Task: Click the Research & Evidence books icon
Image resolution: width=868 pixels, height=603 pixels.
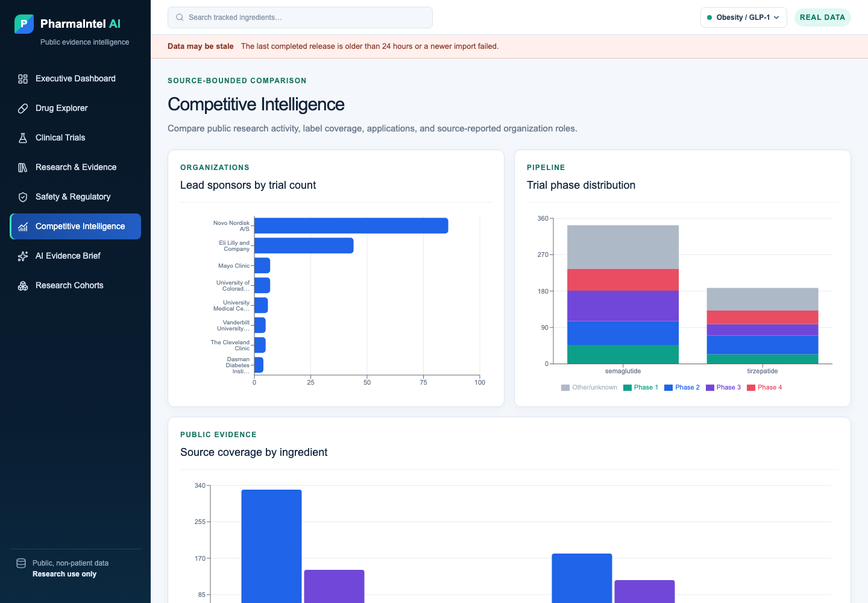Action: [x=23, y=168]
